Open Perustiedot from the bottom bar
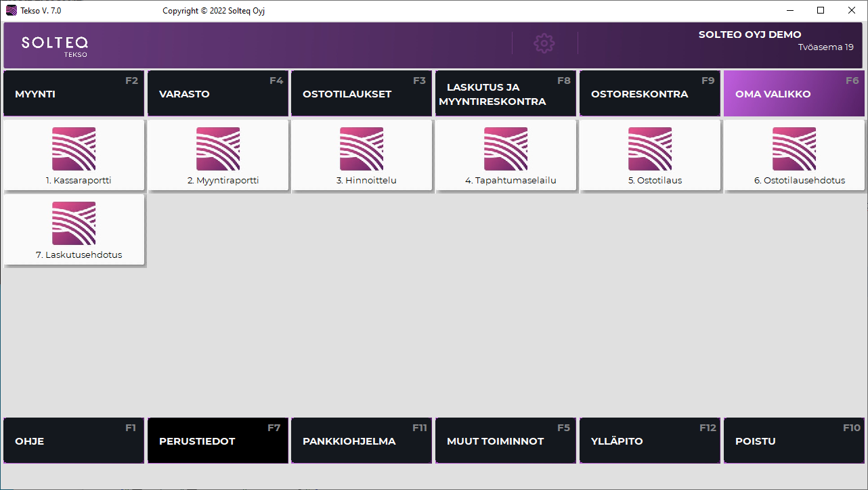Image resolution: width=868 pixels, height=490 pixels. click(x=218, y=441)
